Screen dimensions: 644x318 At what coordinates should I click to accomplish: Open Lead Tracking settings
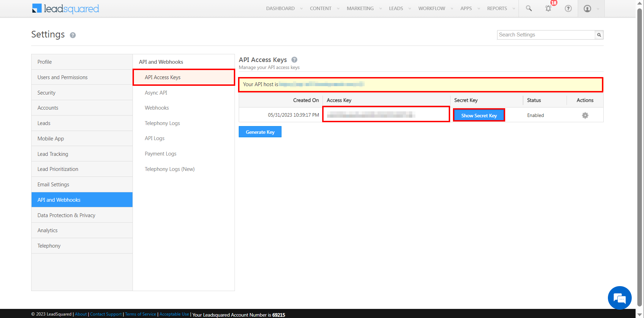82,154
